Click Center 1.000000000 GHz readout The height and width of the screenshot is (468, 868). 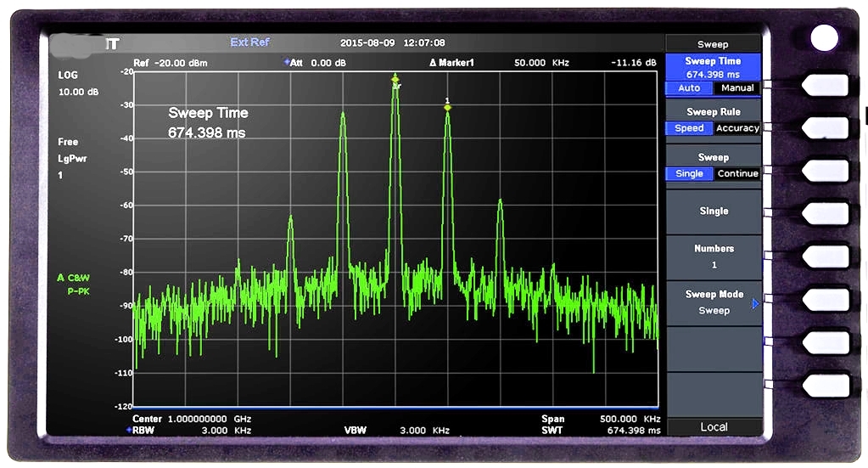point(192,419)
